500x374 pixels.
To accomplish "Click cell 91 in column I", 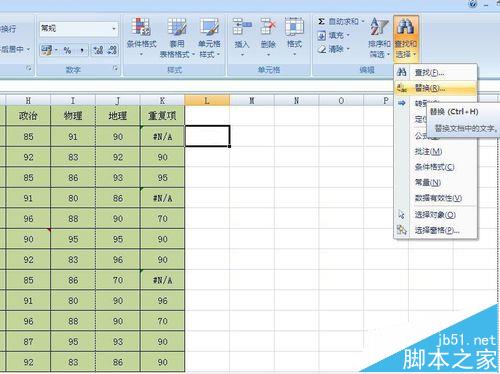I will pos(73,136).
